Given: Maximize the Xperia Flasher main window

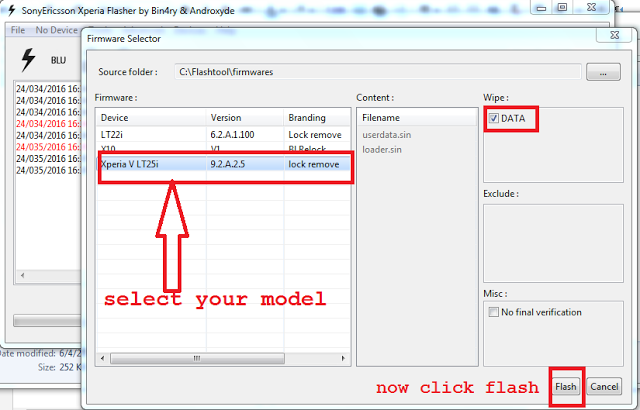Looking at the screenshot, I should coord(562,8).
